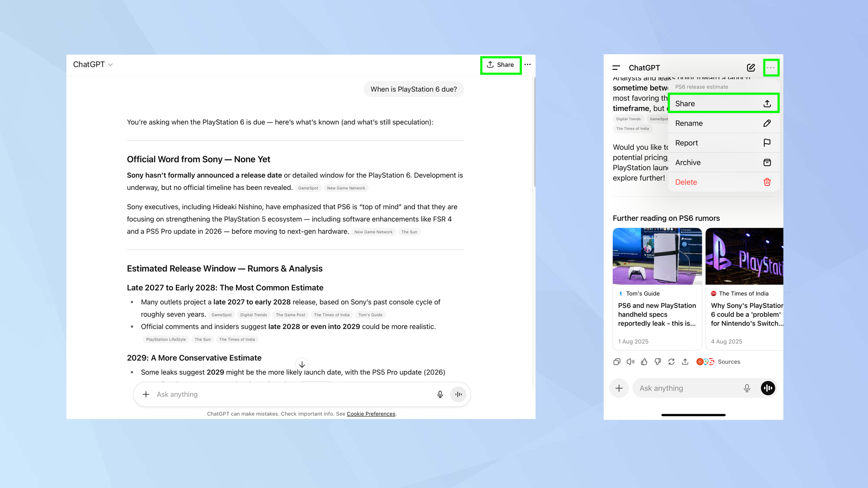Share the response using upload icon

(x=685, y=361)
